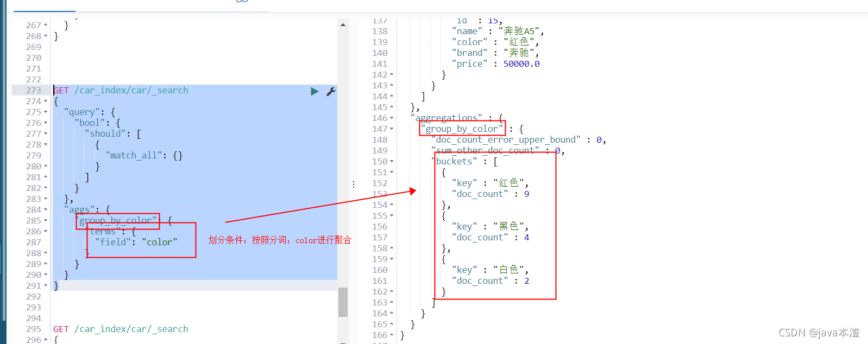
Task: Collapse the "should" array at line 277
Action: [x=46, y=134]
